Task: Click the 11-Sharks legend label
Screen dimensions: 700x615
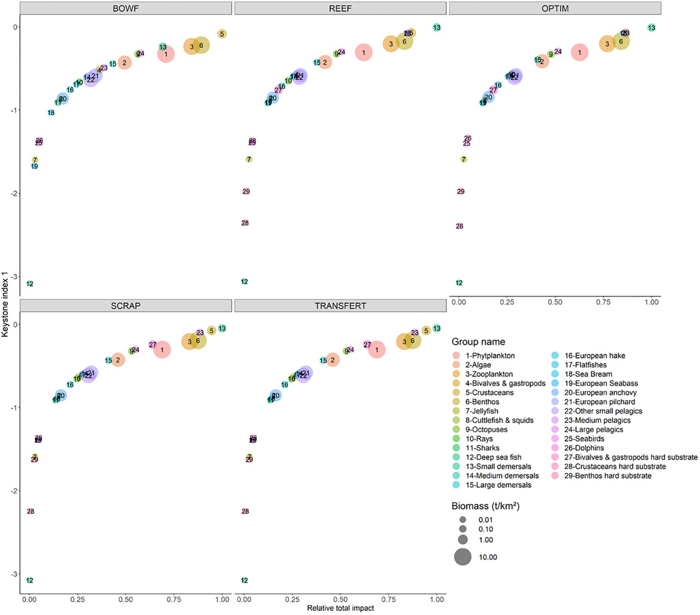Action: point(482,448)
